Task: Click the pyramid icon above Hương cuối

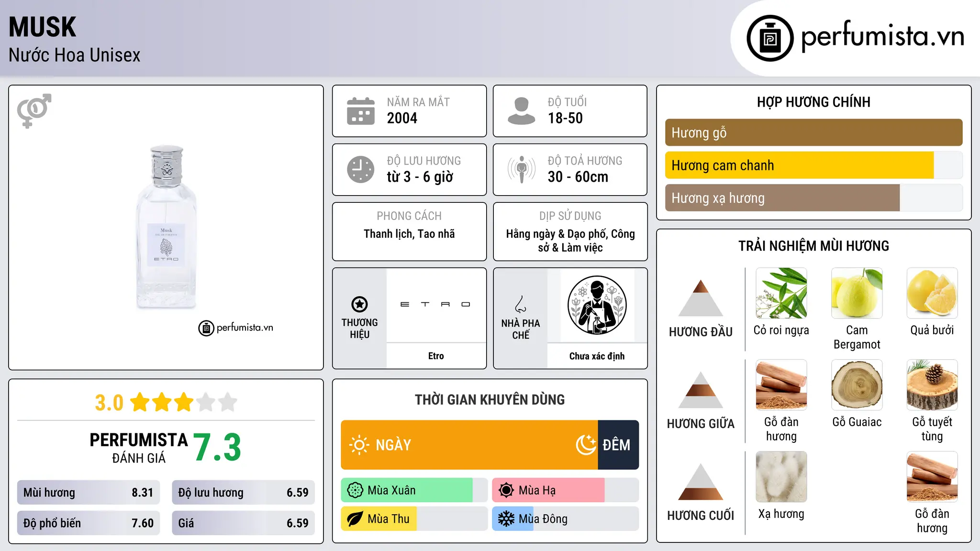Action: [x=701, y=482]
